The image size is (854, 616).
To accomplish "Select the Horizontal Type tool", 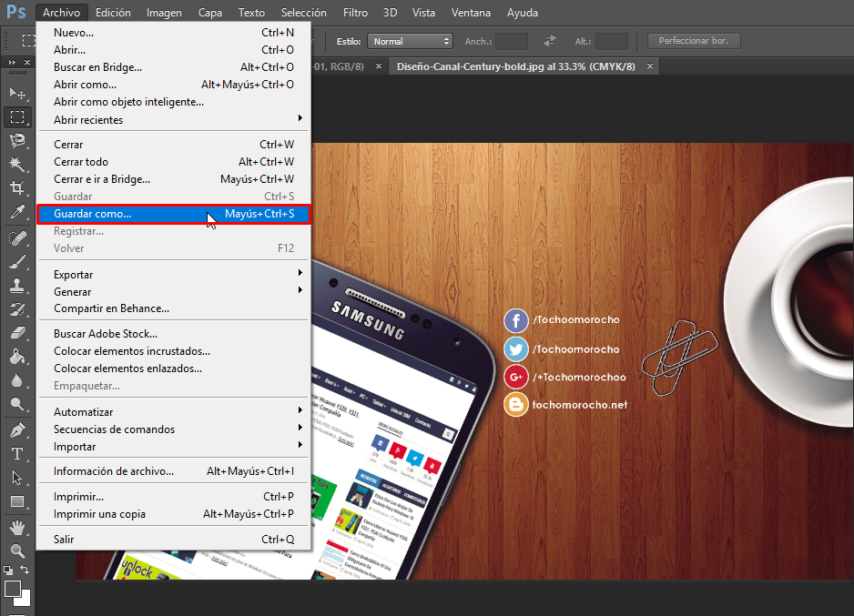I will pyautogui.click(x=17, y=454).
